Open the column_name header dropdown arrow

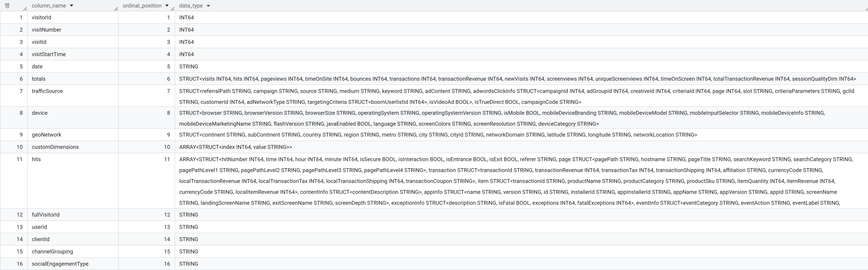tap(72, 6)
